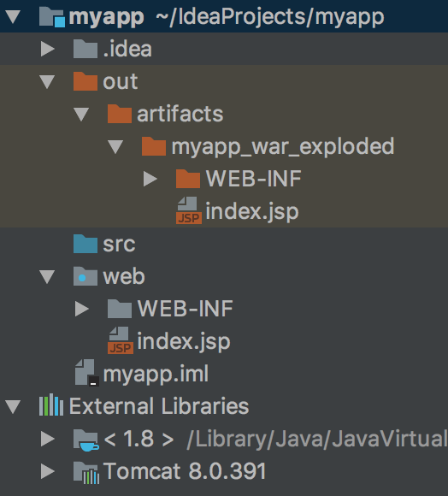This screenshot has height=496, width=448.
Task: Collapse the web folder arrow
Action: click(47, 277)
